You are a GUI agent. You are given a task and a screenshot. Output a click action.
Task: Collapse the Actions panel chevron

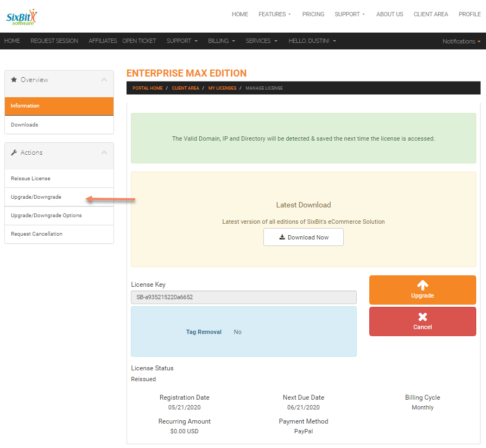pos(104,153)
